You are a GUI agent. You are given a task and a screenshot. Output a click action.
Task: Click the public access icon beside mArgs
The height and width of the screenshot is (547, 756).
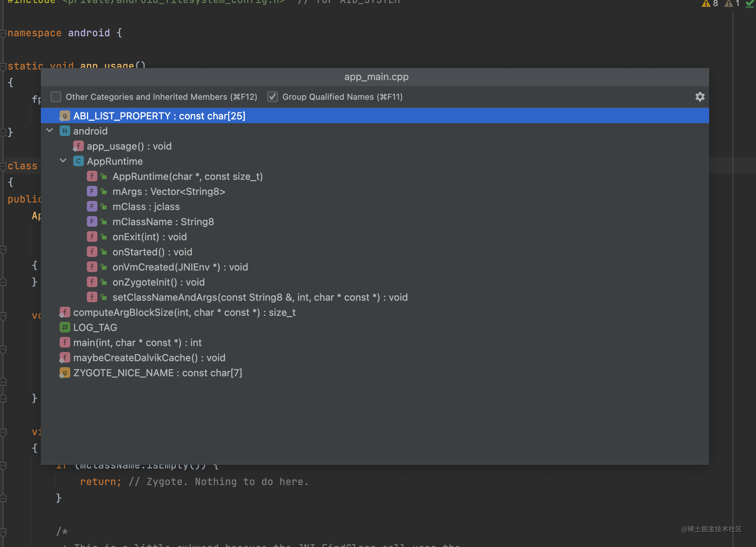coord(104,192)
